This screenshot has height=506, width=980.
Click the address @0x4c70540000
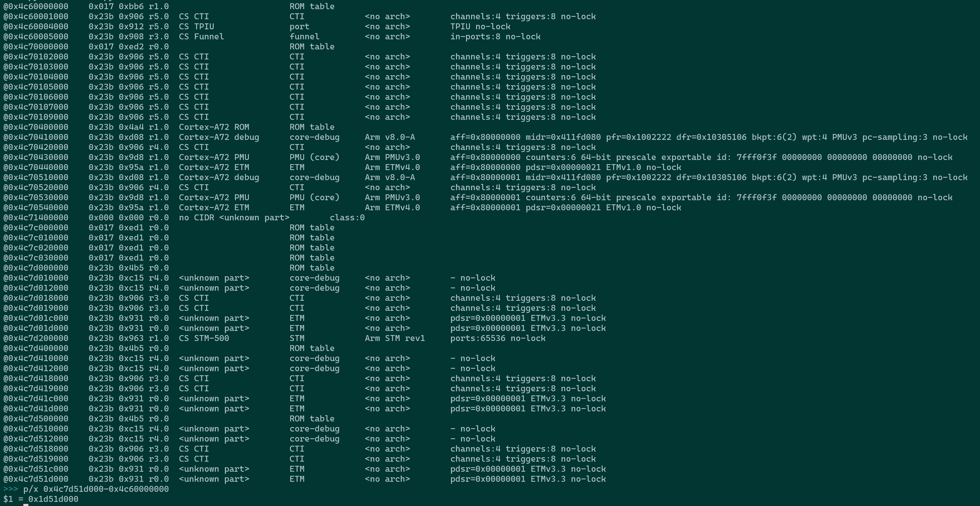(36, 208)
